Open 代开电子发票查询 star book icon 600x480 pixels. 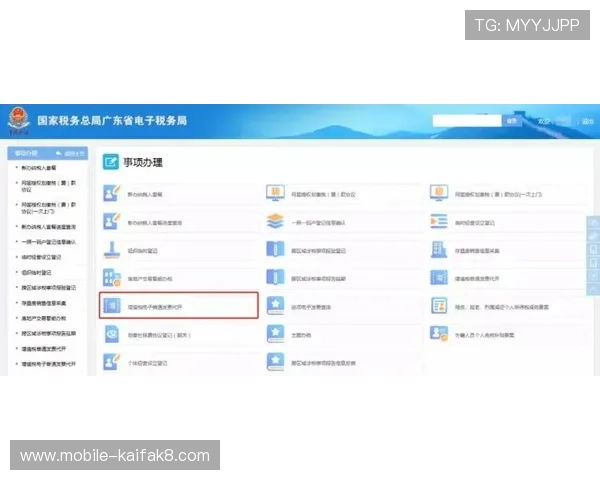(275, 306)
